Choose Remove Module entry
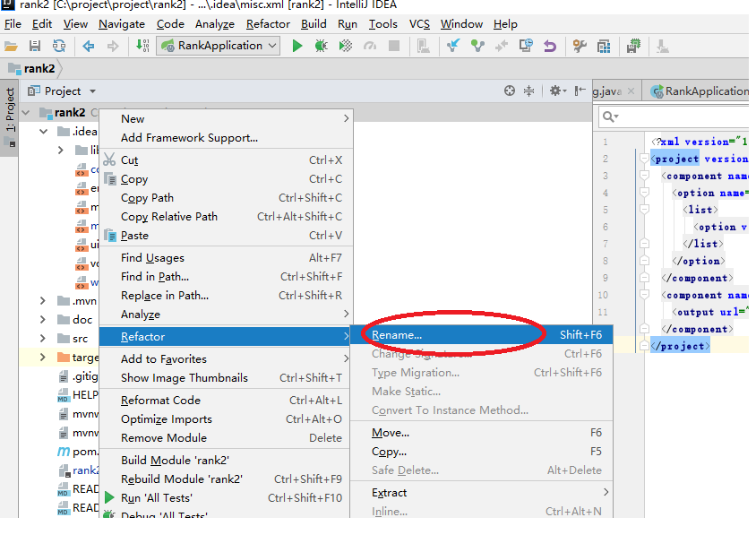756x552 pixels. 226,438
